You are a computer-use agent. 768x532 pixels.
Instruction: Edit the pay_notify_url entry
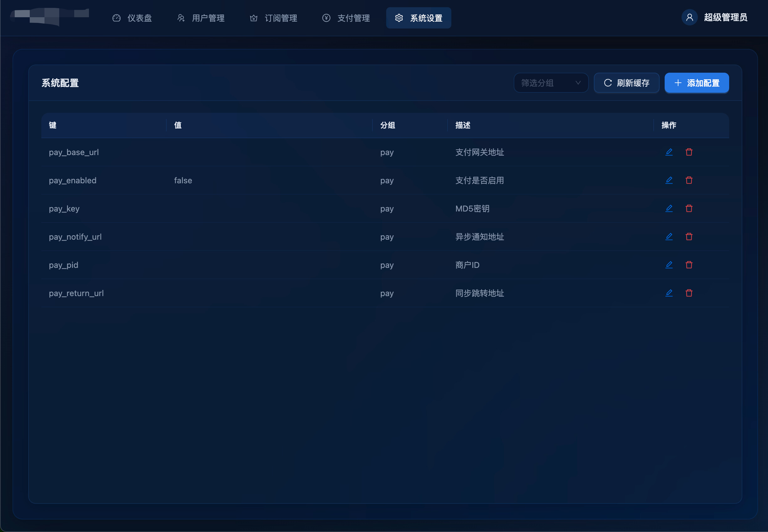point(669,237)
